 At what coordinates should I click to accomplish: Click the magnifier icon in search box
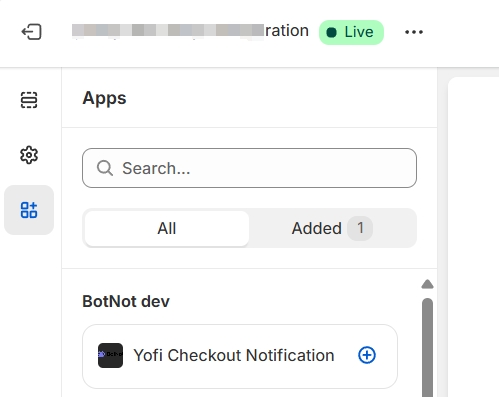105,168
